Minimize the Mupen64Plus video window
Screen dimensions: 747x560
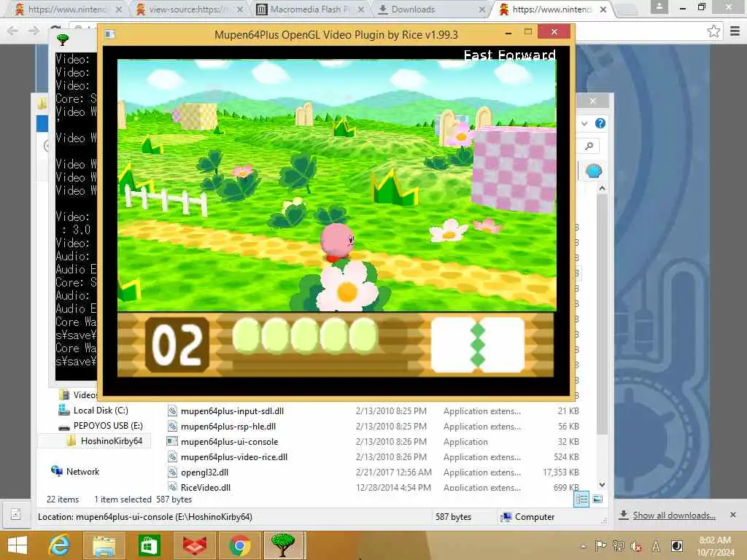[x=508, y=32]
